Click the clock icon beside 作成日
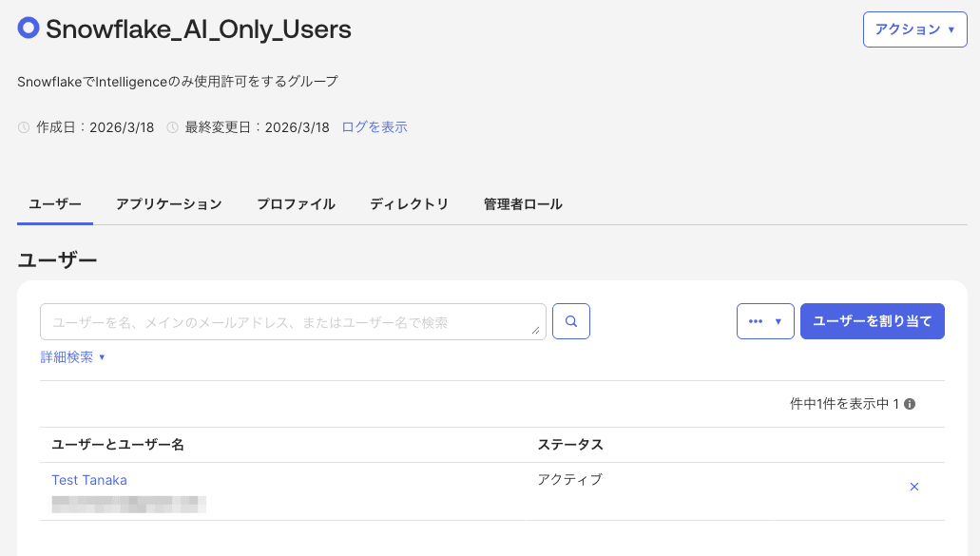Image resolution: width=980 pixels, height=556 pixels. pyautogui.click(x=24, y=127)
